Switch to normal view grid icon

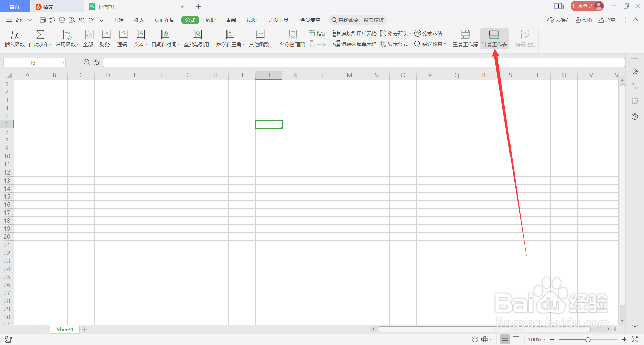(505, 339)
